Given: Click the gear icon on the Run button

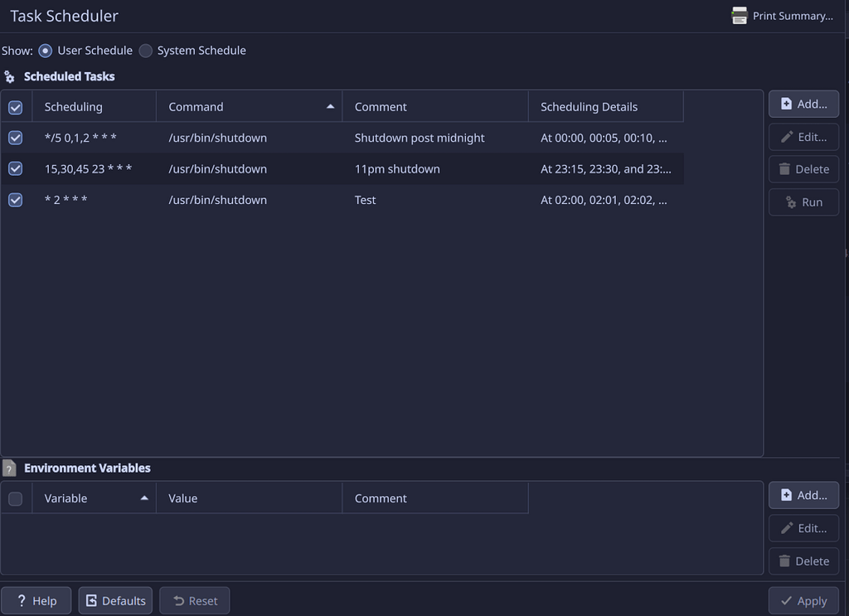Looking at the screenshot, I should pos(789,201).
